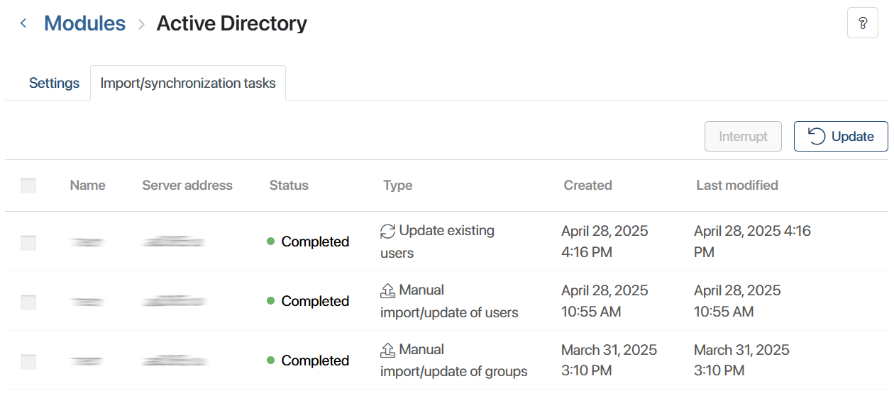
Task: Click the green status dot in the March 31 row
Action: click(x=271, y=360)
